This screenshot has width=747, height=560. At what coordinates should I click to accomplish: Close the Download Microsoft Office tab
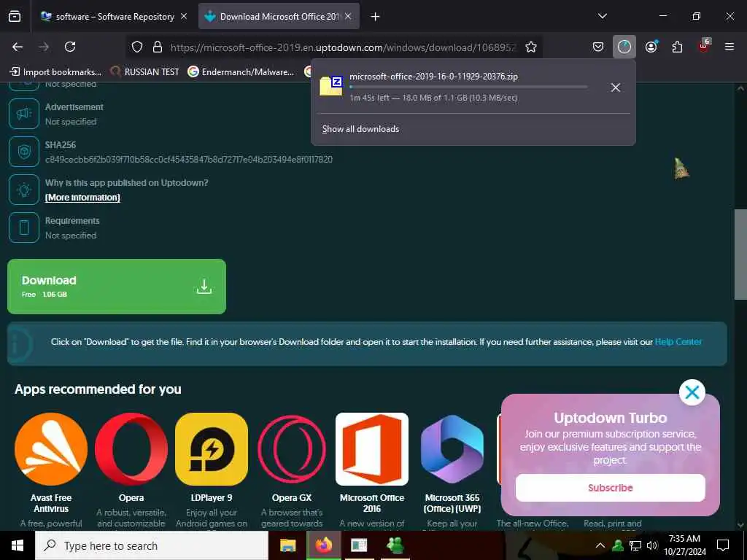348,16
